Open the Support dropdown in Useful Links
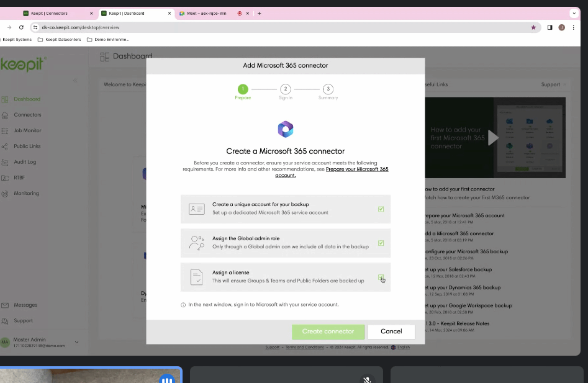The height and width of the screenshot is (383, 588). tap(553, 84)
